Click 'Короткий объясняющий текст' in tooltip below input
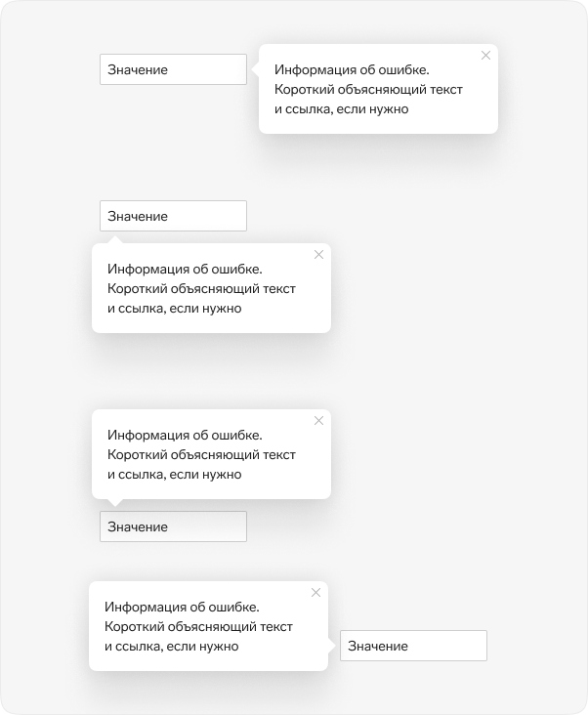 click(201, 289)
